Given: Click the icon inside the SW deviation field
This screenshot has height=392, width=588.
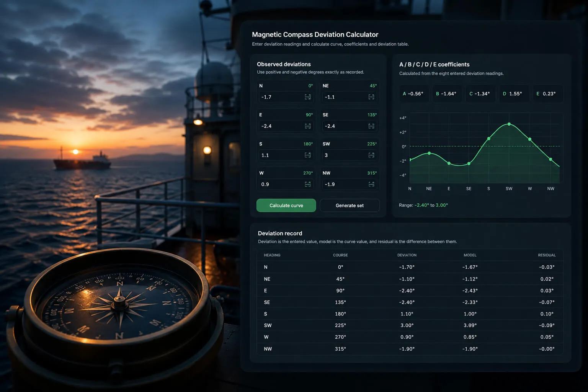Looking at the screenshot, I should pyautogui.click(x=371, y=155).
